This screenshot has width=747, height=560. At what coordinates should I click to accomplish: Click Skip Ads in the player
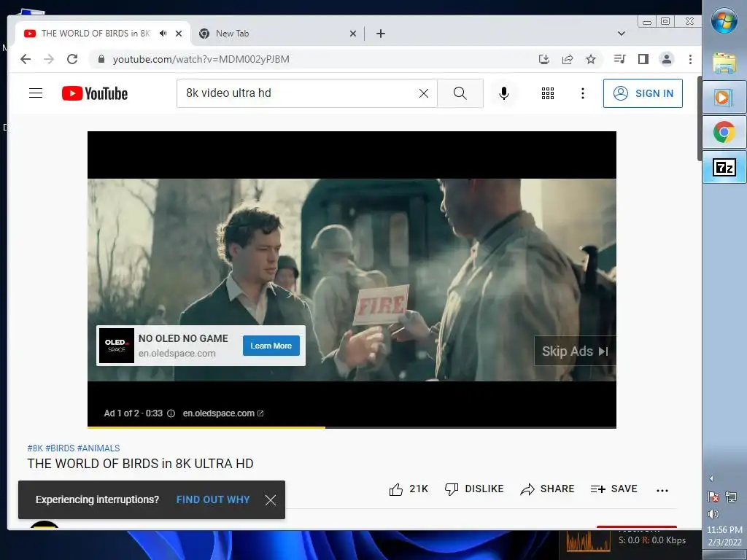pyautogui.click(x=575, y=351)
